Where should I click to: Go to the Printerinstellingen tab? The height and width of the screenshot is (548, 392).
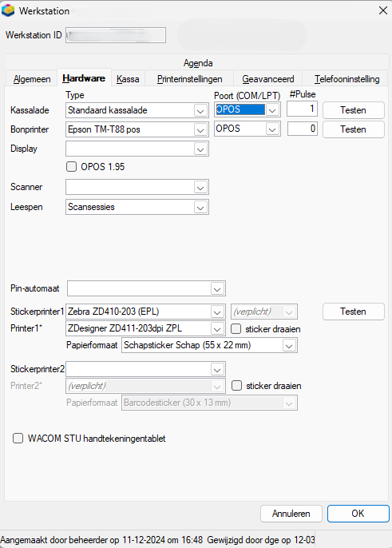click(x=190, y=79)
